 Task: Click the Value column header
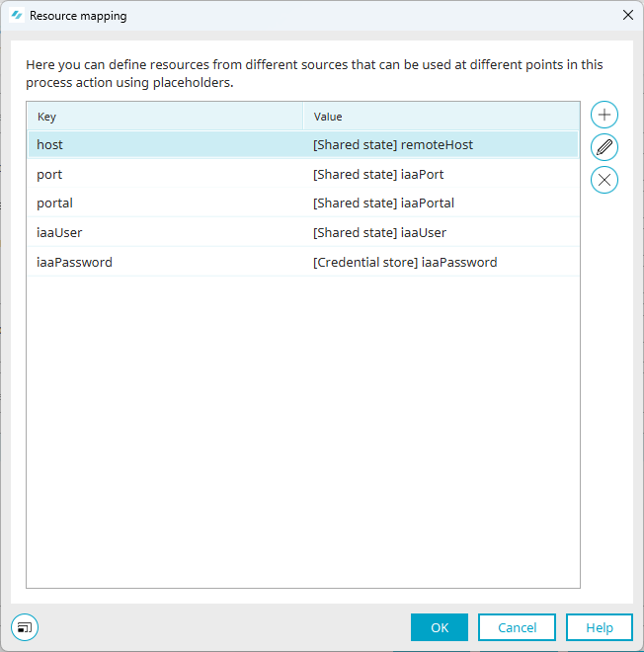point(442,117)
